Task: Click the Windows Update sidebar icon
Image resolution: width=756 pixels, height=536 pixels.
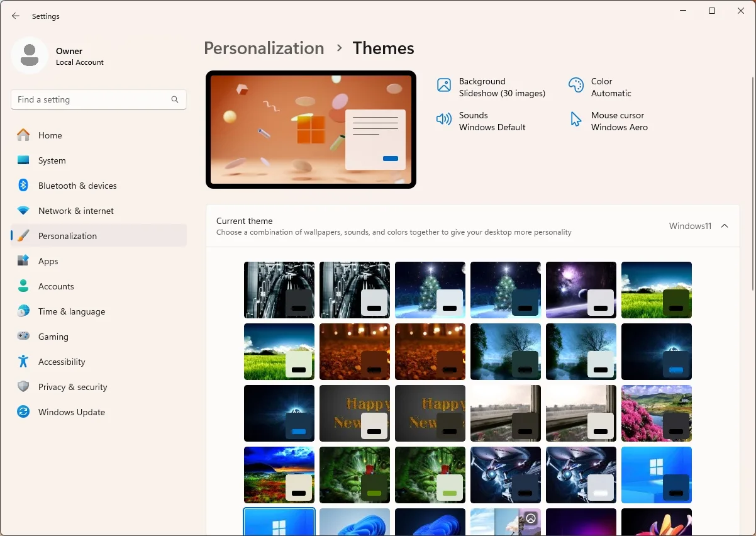Action: click(x=23, y=412)
